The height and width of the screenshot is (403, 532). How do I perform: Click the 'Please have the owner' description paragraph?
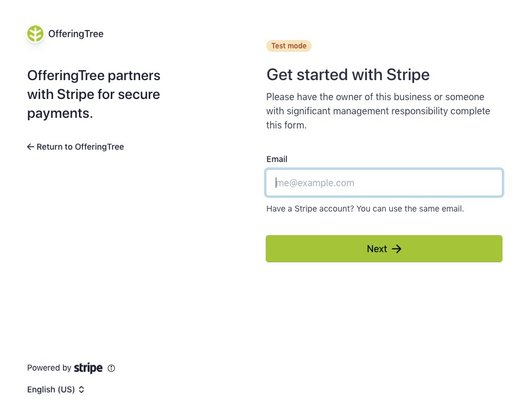click(x=378, y=111)
